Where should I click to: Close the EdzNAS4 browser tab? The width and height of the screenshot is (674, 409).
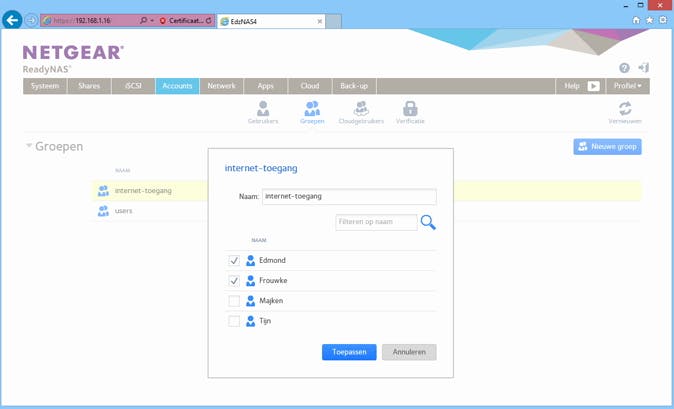click(x=319, y=21)
